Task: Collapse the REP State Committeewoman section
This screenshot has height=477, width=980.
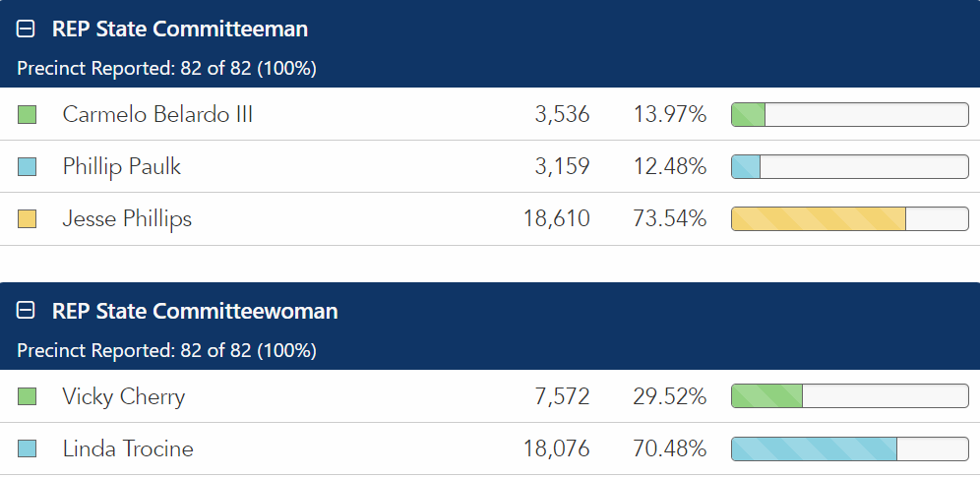Action: coord(27,312)
